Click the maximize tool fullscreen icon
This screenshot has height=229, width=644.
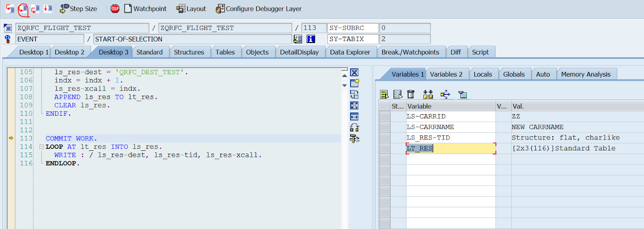click(354, 106)
